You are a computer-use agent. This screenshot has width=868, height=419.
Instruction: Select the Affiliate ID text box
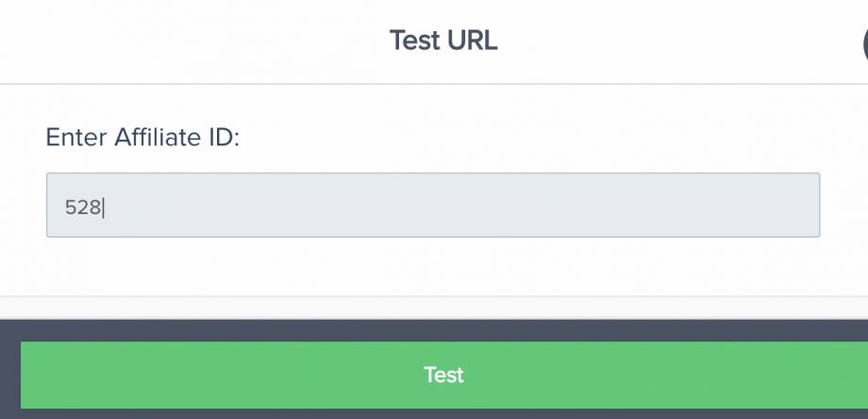[x=433, y=205]
